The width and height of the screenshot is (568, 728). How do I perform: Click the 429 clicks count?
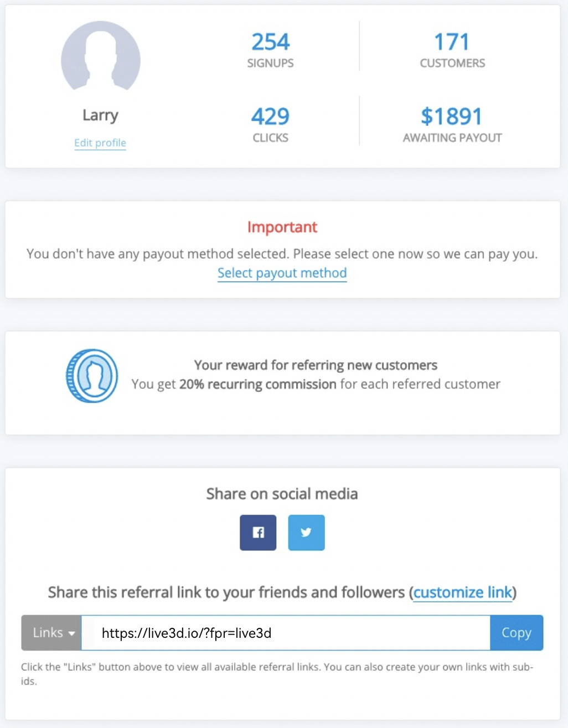pyautogui.click(x=271, y=116)
